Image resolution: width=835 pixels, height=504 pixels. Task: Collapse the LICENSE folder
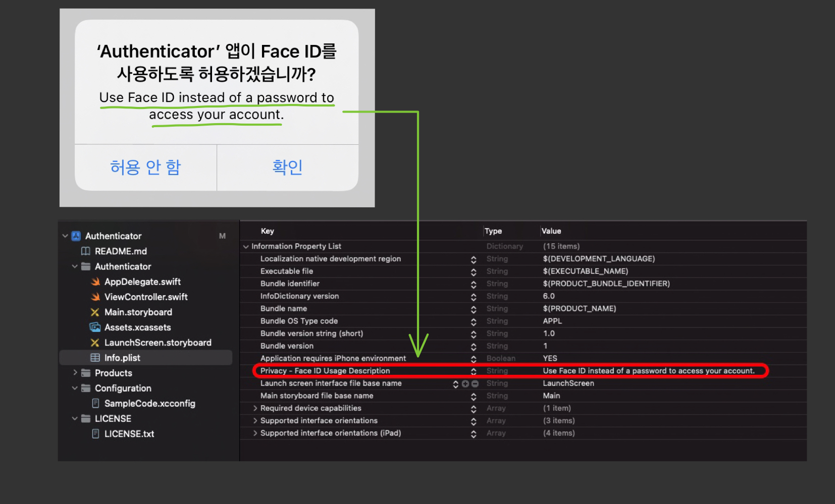tap(75, 419)
